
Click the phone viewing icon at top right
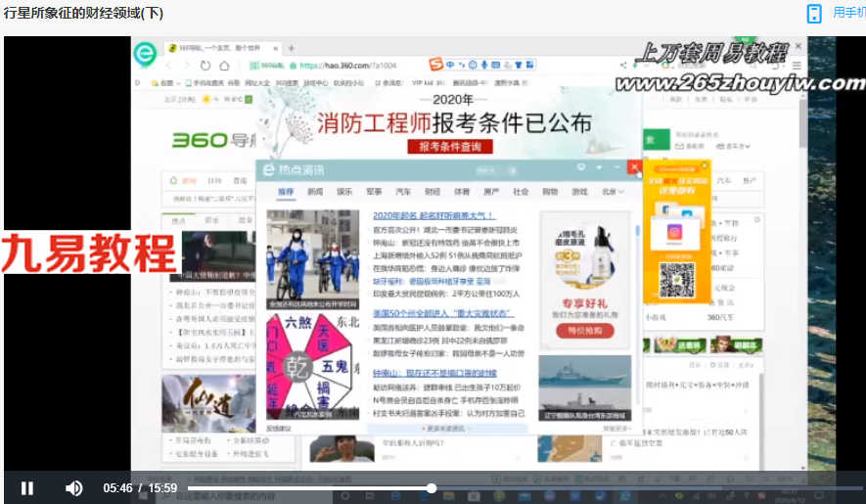coord(814,14)
